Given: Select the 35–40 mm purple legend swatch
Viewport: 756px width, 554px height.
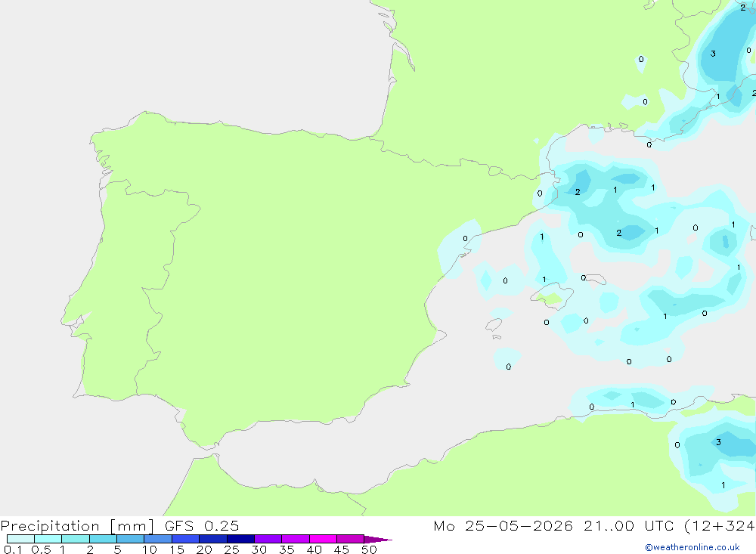Looking at the screenshot, I should click(296, 539).
